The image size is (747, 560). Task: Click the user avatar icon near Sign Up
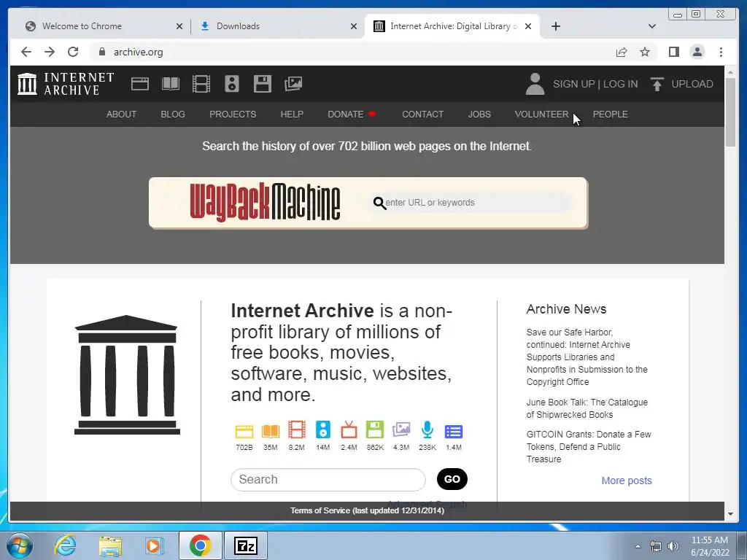(x=535, y=84)
